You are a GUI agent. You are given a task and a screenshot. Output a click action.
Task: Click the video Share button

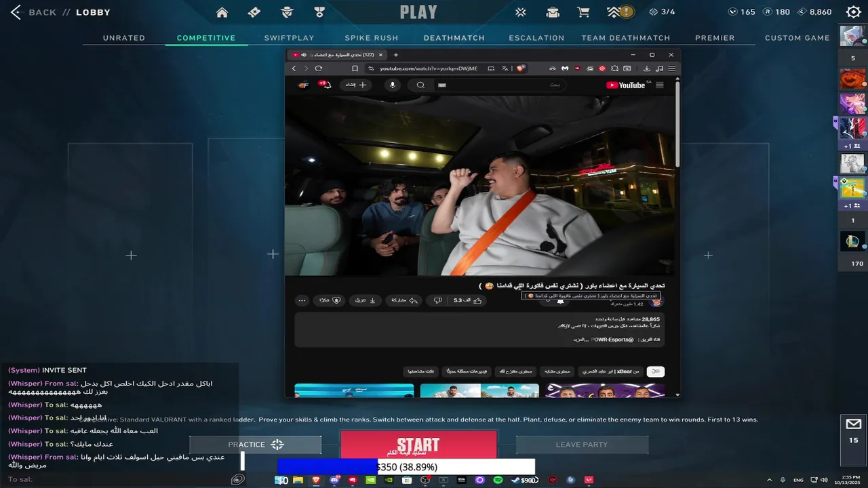(404, 300)
